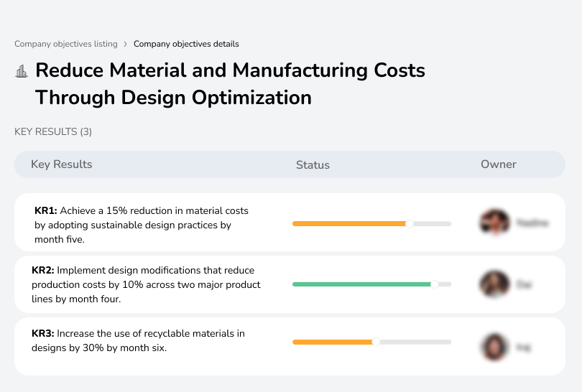
Task: Click the breadcrumb chevron separator
Action: [x=126, y=45]
